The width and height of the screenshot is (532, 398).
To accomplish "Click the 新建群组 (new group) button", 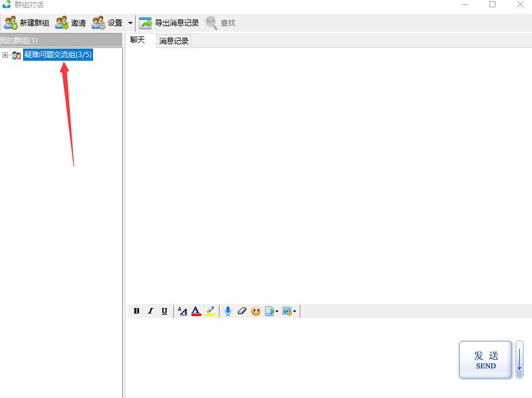I will click(x=27, y=23).
